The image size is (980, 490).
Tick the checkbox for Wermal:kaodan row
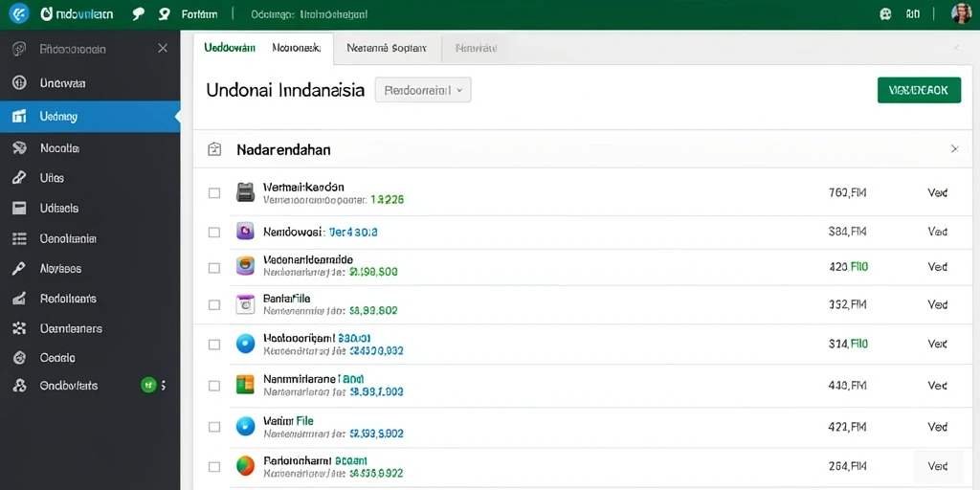coord(214,193)
